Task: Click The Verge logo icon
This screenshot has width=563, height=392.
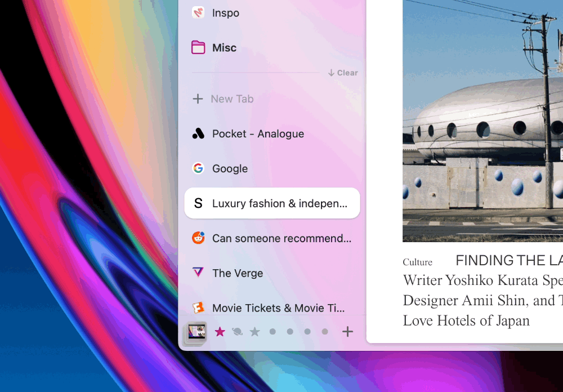Action: coord(198,273)
